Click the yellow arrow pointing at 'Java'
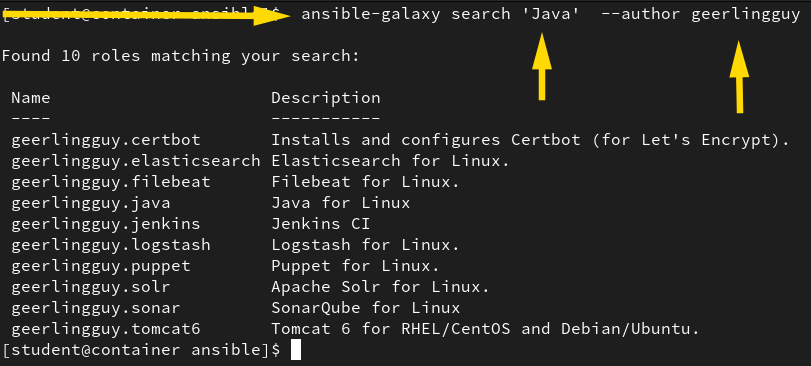Screen dimensions: 811x366 [542, 67]
